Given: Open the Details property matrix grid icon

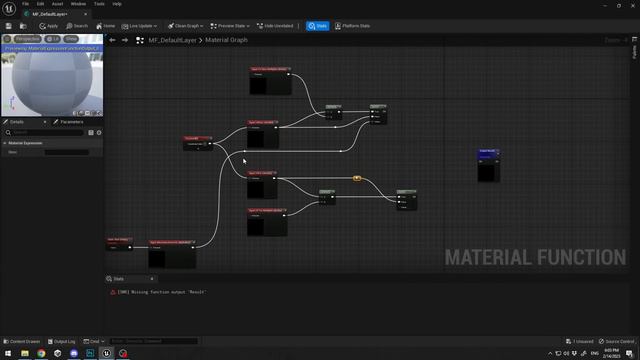Looking at the screenshot, I should point(91,133).
